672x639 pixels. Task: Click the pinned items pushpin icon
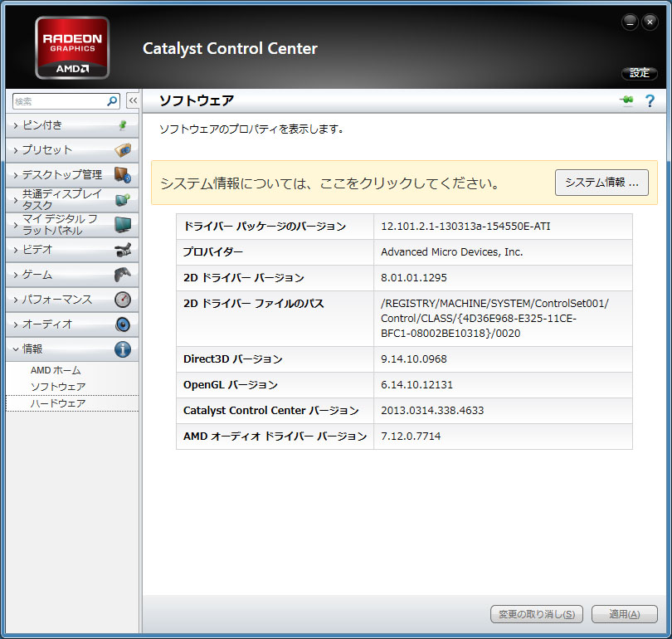pos(123,125)
